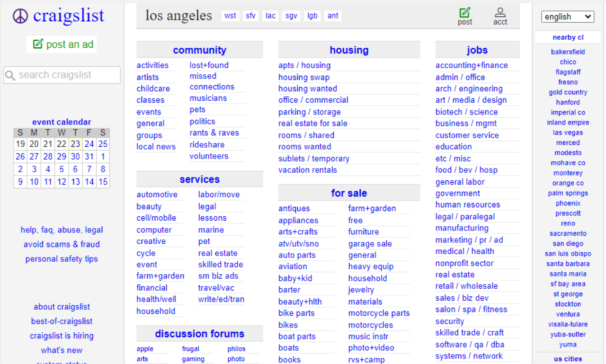Open write/ed/tran services link
The width and height of the screenshot is (606, 364).
click(221, 299)
